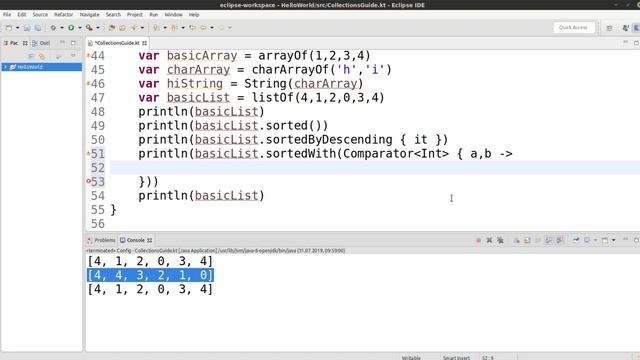Switch to the Console tab
Image resolution: width=640 pixels, height=360 pixels.
point(136,240)
